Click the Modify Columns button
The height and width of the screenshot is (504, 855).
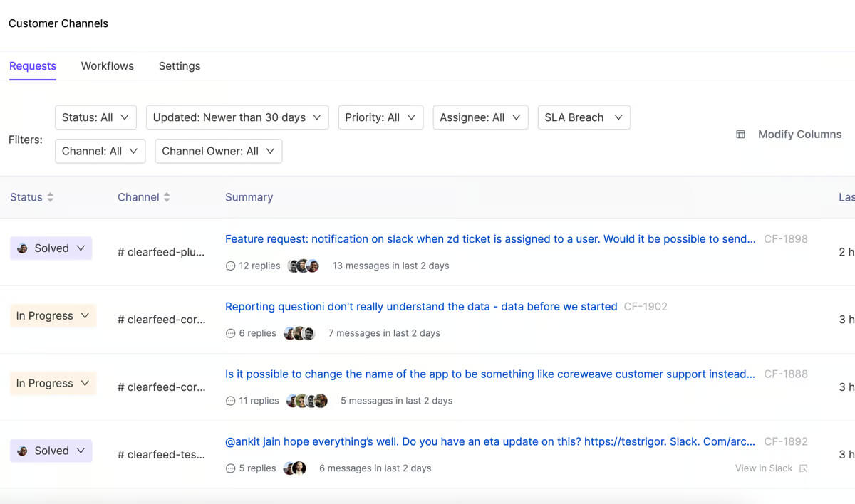point(789,135)
